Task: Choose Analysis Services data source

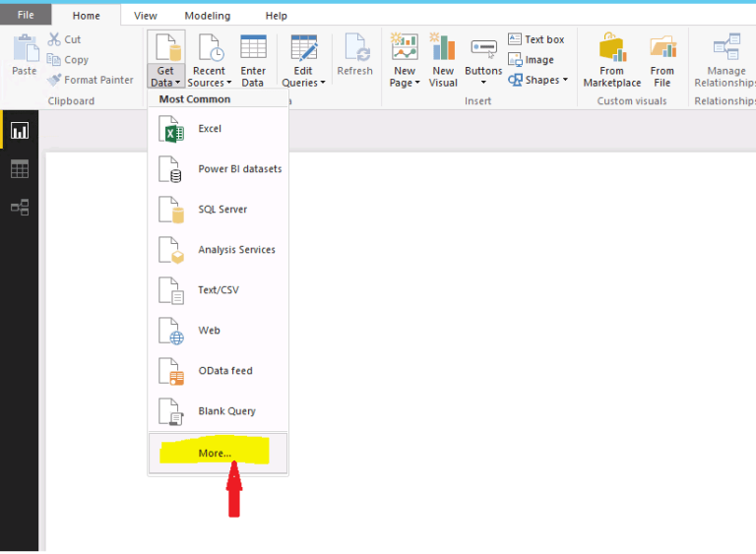Action: tap(218, 250)
